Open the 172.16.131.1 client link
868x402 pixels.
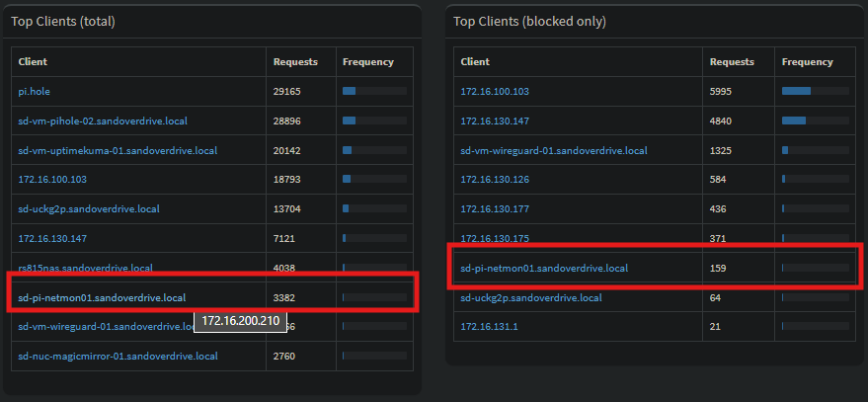pos(489,327)
